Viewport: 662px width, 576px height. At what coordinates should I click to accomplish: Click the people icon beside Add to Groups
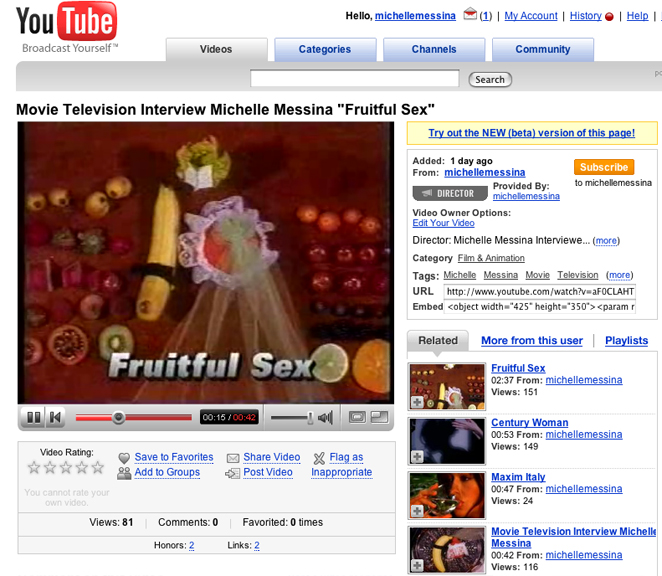124,473
